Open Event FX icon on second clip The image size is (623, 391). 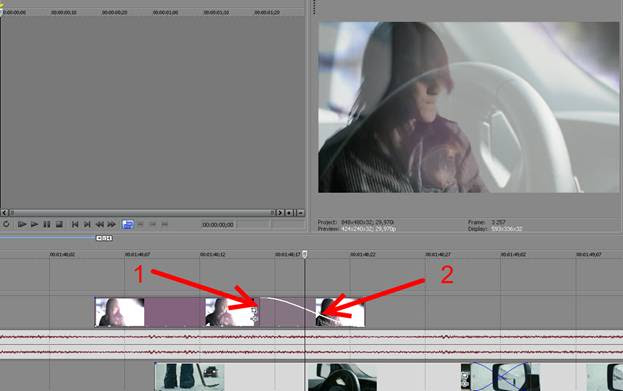[254, 318]
